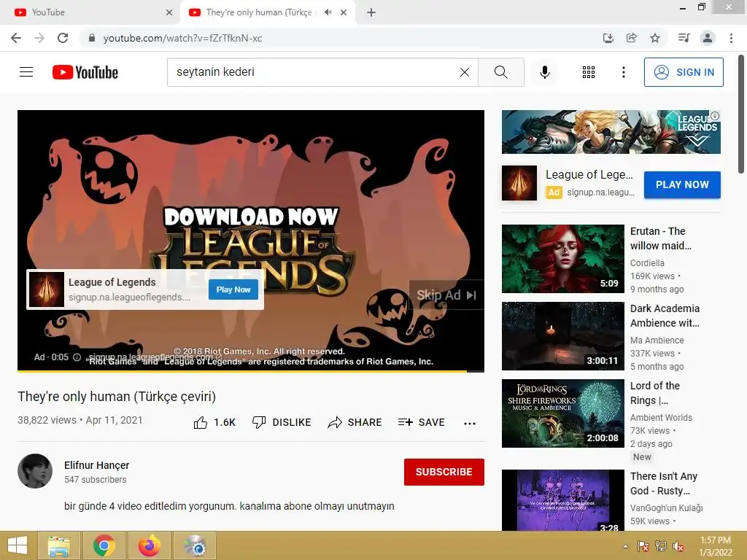Screen dimensions: 747x560
Task: Click the Chrome taskbar icon
Action: tap(104, 545)
